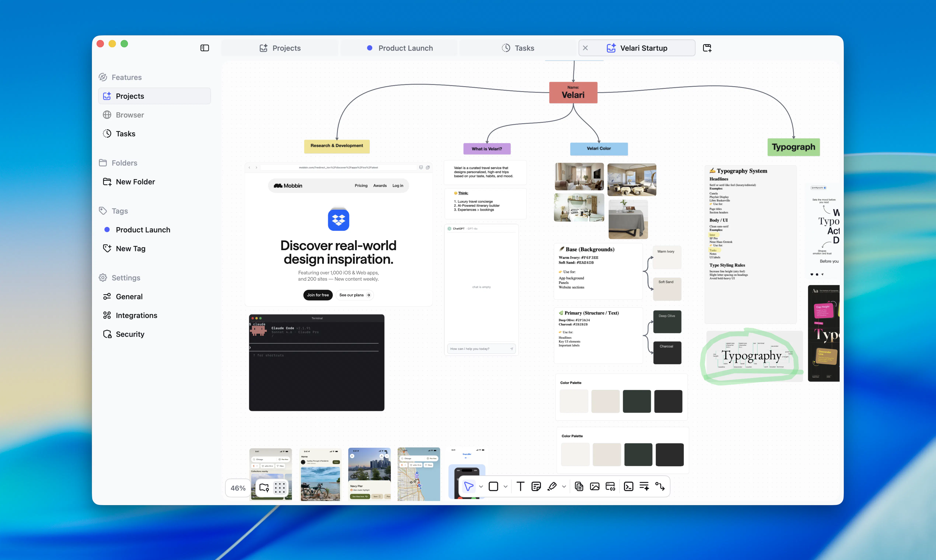Toggle the dot grid display button
This screenshot has height=560, width=936.
(280, 488)
